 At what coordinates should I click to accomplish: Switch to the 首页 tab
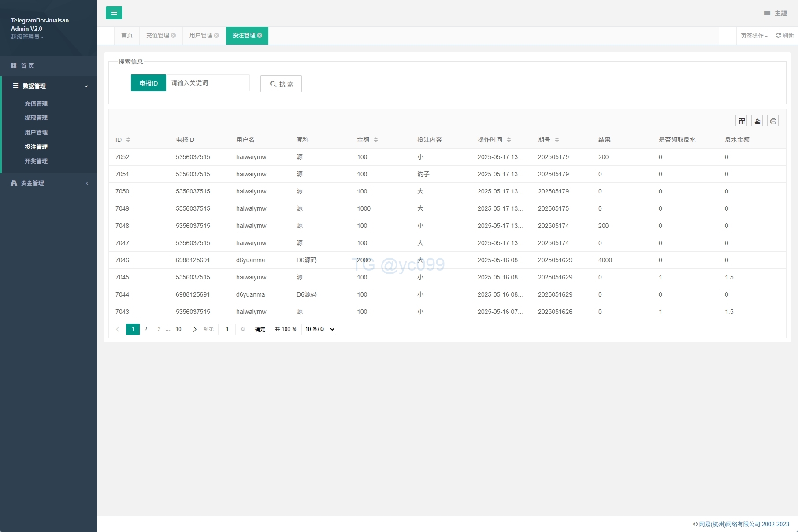127,36
